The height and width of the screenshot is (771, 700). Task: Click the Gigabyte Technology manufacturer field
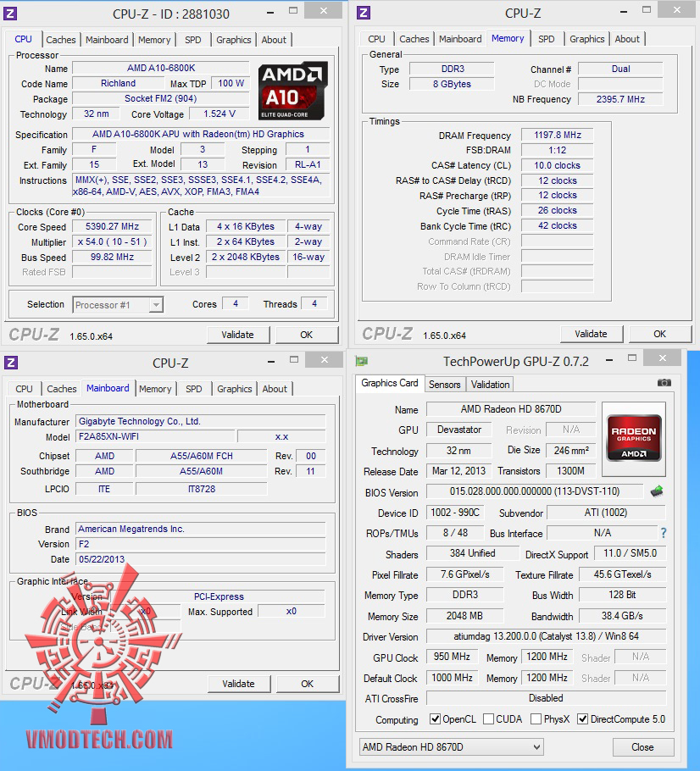click(x=201, y=421)
